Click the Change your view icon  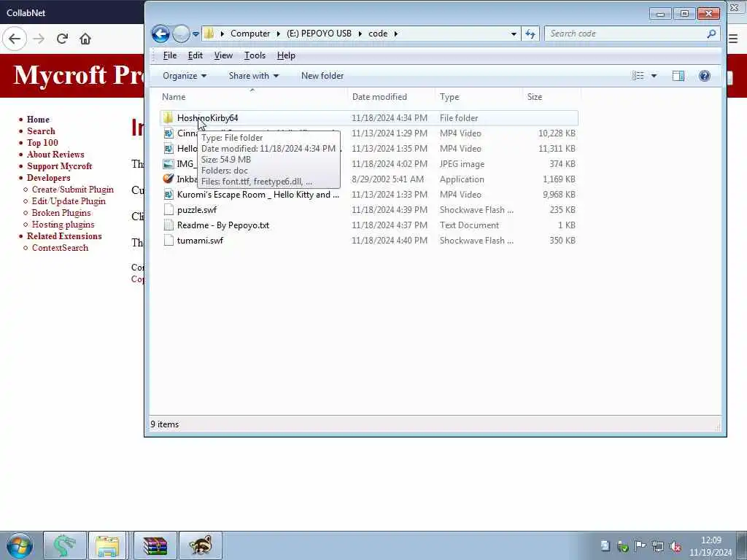[x=638, y=76]
